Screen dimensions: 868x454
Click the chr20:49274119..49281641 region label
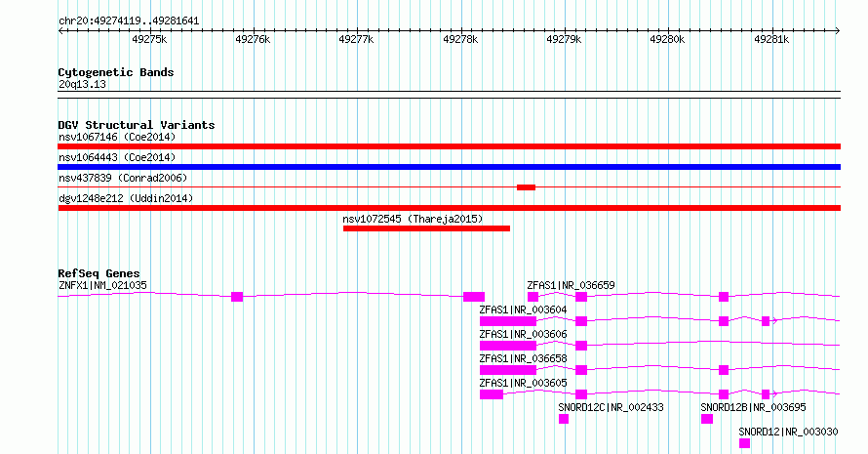pyautogui.click(x=129, y=21)
